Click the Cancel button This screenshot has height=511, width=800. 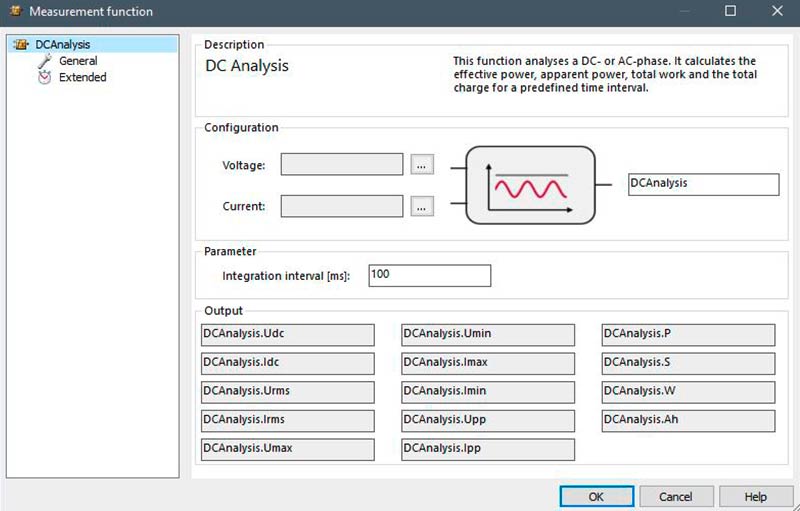pyautogui.click(x=676, y=497)
